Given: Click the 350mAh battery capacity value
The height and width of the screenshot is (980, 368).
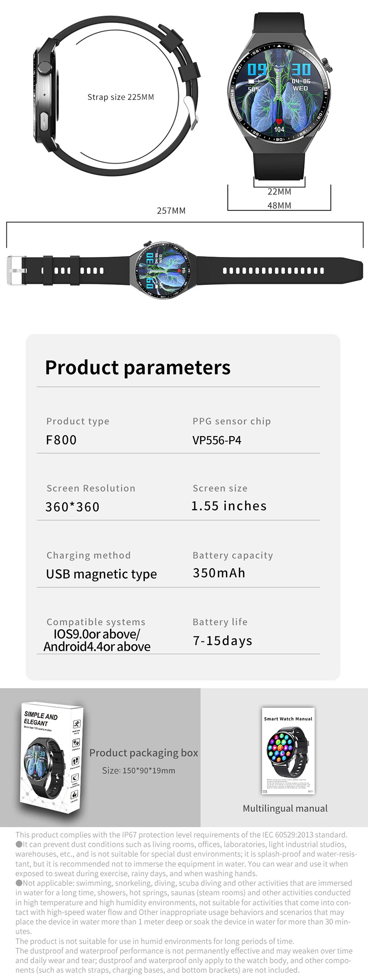Looking at the screenshot, I should pyautogui.click(x=219, y=573).
